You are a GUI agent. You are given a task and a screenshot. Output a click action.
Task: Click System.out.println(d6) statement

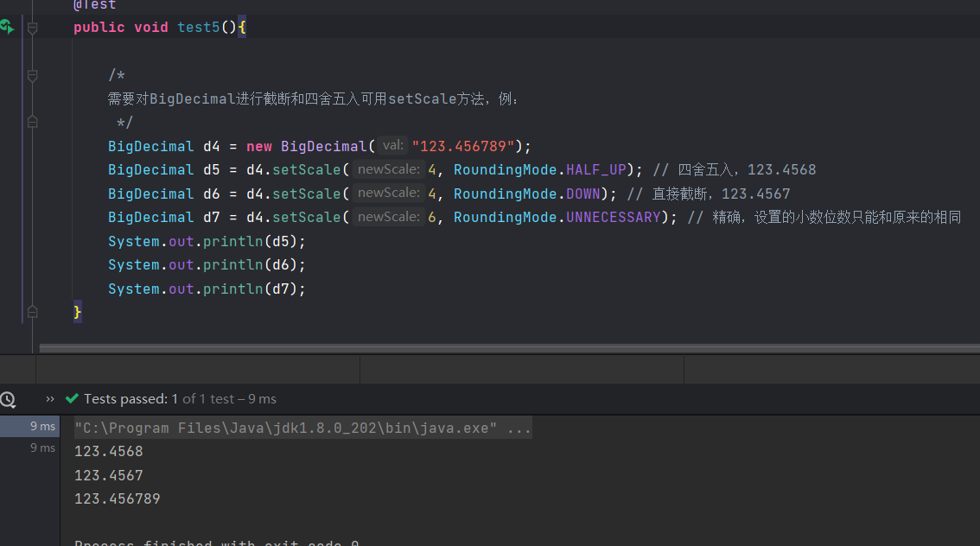(x=207, y=265)
